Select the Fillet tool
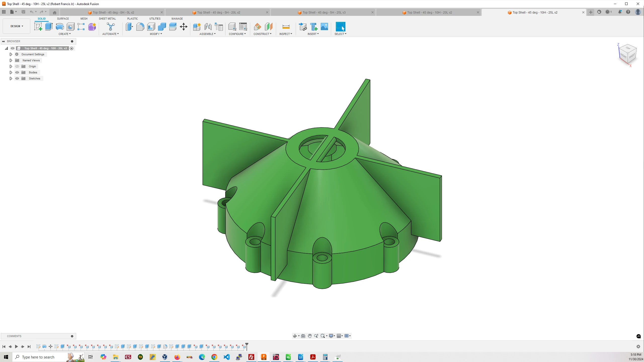Viewport: 644px width, 362px height. pyautogui.click(x=140, y=27)
